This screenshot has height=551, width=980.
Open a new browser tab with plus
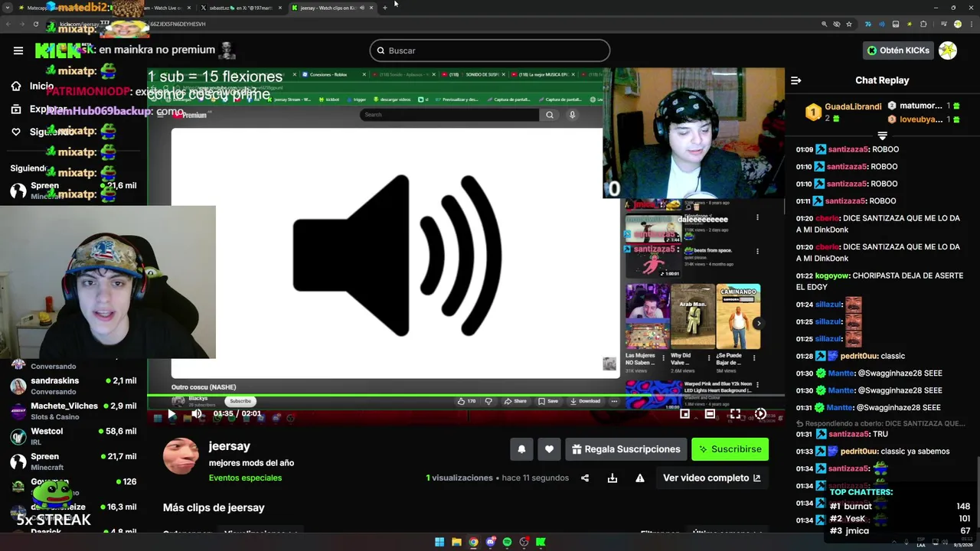[384, 8]
